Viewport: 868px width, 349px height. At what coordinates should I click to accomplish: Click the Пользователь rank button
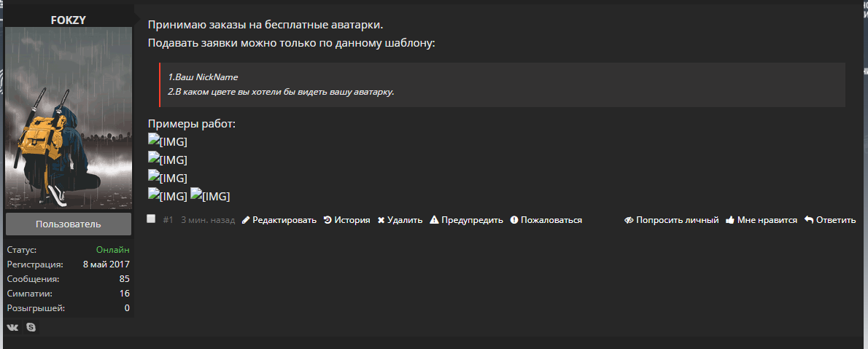pos(69,224)
